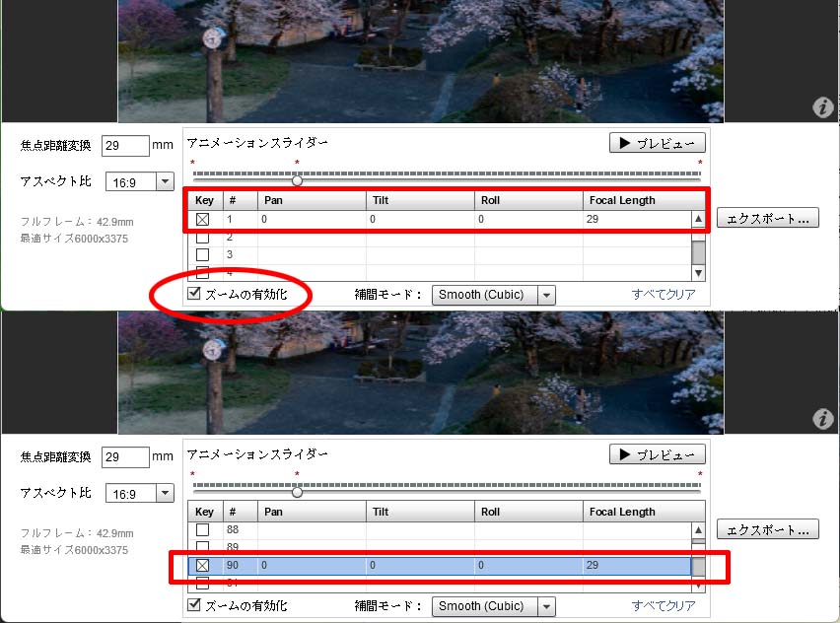Click the info icon on the lower panorama image
This screenshot has width=840, height=623.
pos(823,419)
